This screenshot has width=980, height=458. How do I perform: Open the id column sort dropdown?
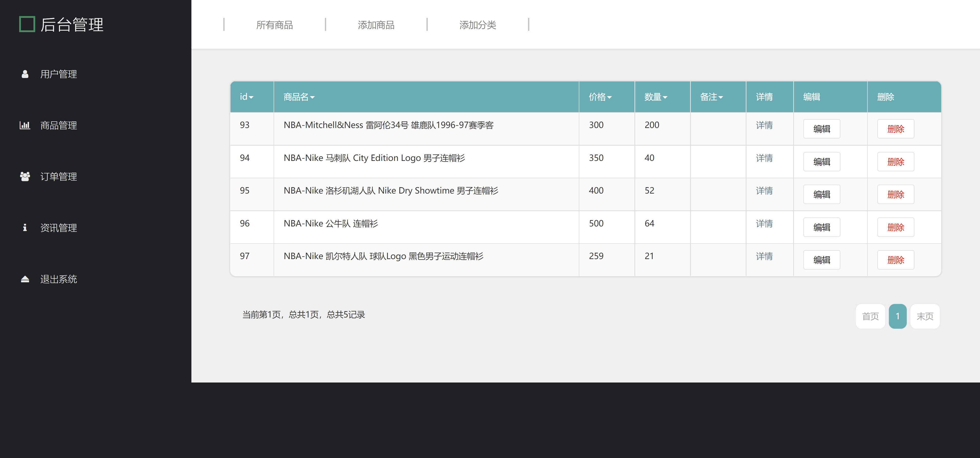click(x=251, y=97)
